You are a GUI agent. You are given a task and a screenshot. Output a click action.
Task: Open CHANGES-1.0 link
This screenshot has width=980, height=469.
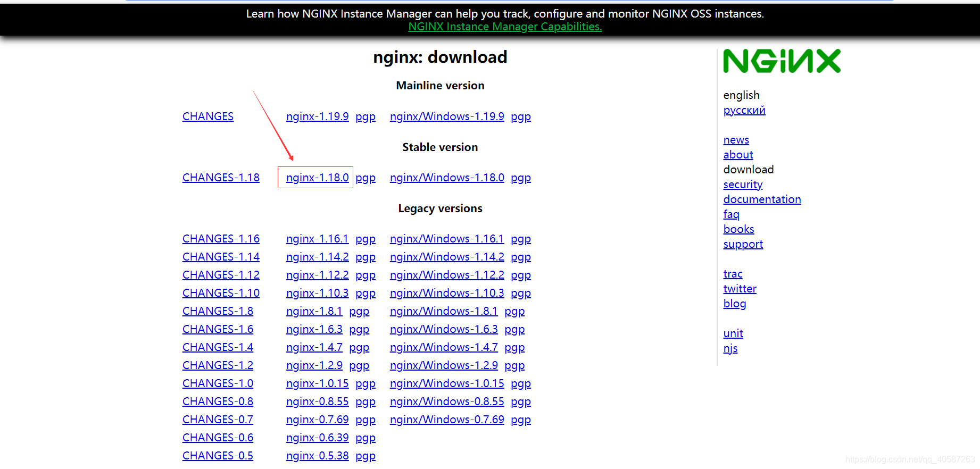tap(218, 383)
